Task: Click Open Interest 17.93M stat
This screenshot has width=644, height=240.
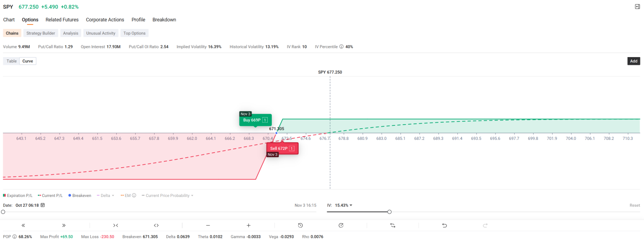Action: point(101,47)
